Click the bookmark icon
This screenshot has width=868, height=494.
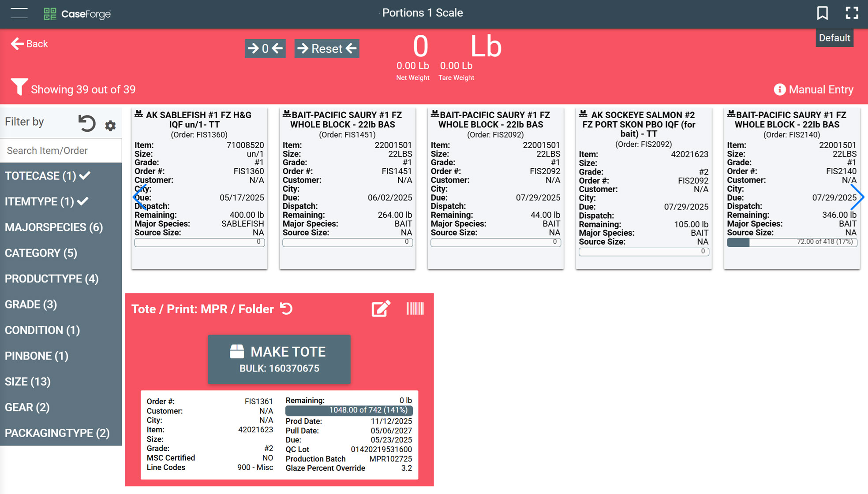(x=822, y=13)
